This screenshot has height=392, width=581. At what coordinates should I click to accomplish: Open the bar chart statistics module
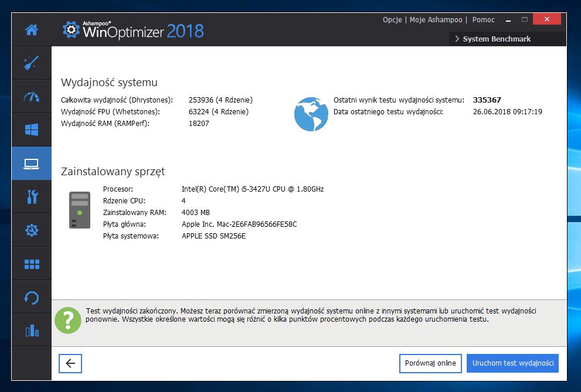click(x=32, y=330)
